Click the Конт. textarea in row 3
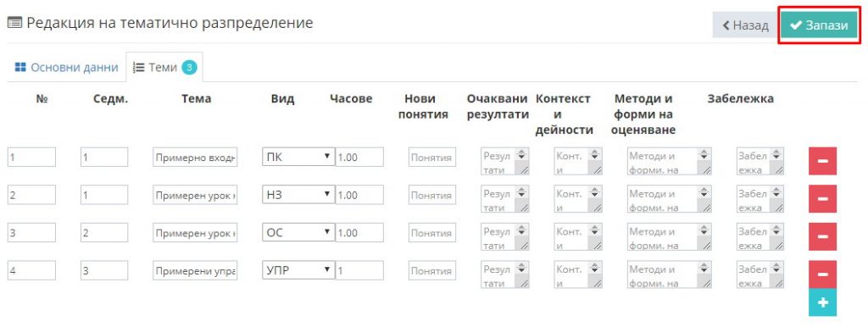 [578, 237]
